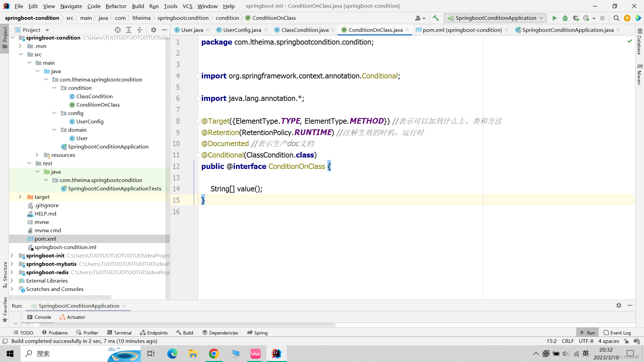
Task: Open the Project panel settings gear
Action: [x=154, y=30]
